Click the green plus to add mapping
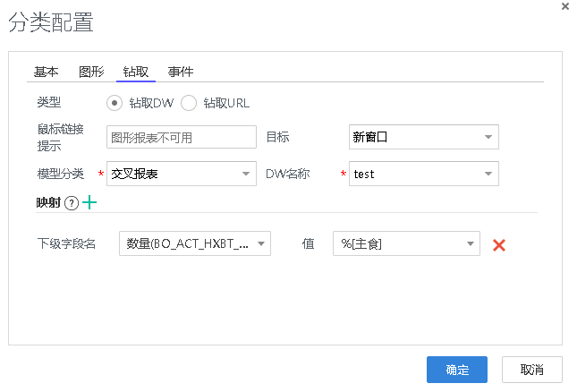577x392 pixels. [x=89, y=202]
